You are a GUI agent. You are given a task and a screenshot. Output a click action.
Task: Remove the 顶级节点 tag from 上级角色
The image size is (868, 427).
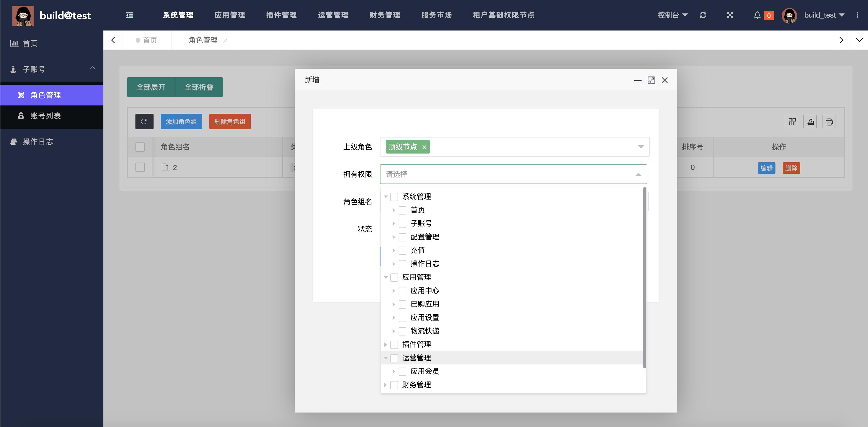click(x=424, y=147)
